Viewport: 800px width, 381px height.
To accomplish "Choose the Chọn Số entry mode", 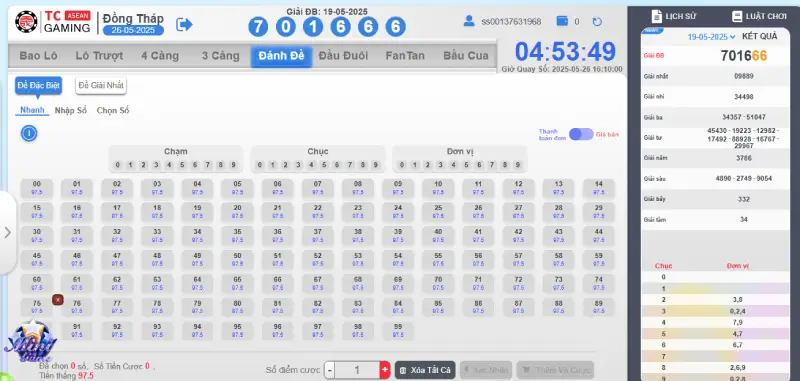I will pyautogui.click(x=113, y=110).
